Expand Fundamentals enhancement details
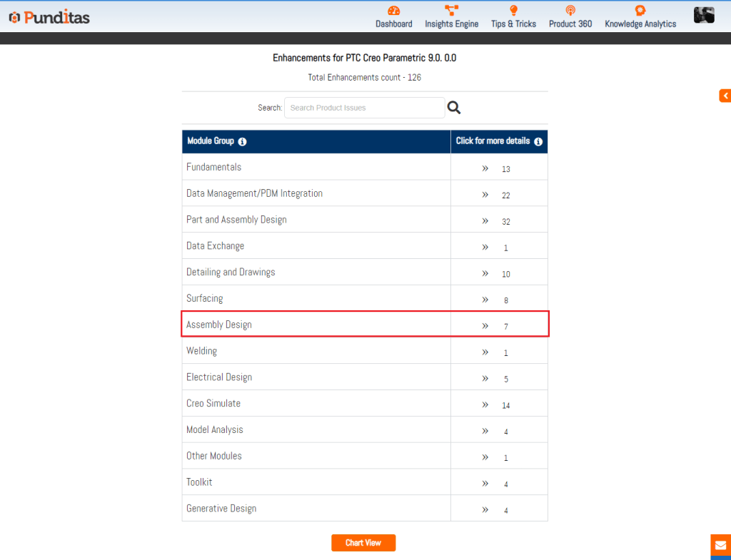Screen dimensions: 731x560 (x=485, y=168)
